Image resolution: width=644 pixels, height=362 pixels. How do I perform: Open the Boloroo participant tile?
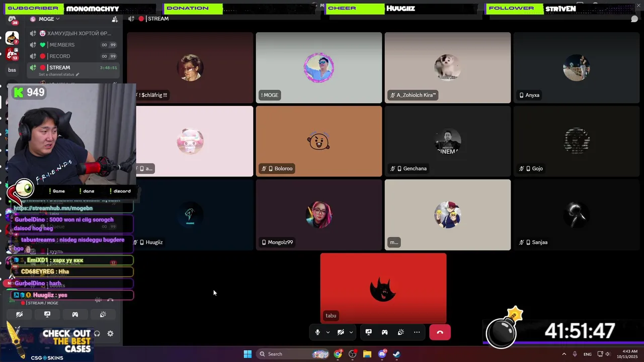[319, 141]
